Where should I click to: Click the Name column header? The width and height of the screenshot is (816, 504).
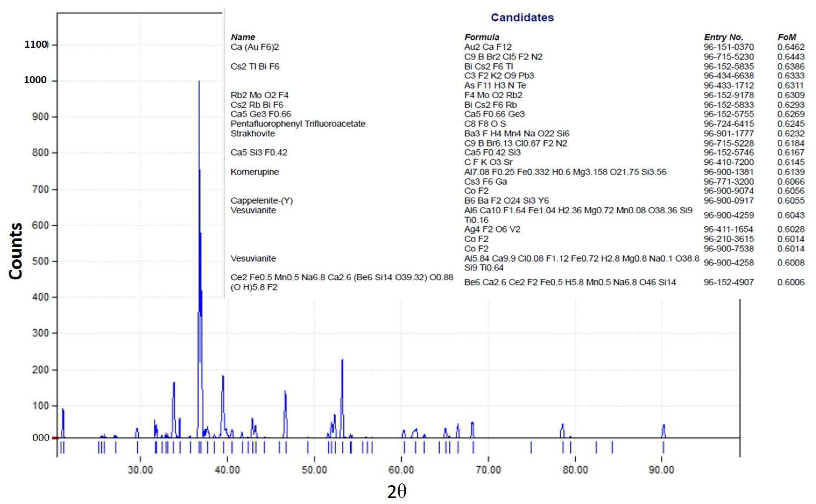click(x=243, y=37)
